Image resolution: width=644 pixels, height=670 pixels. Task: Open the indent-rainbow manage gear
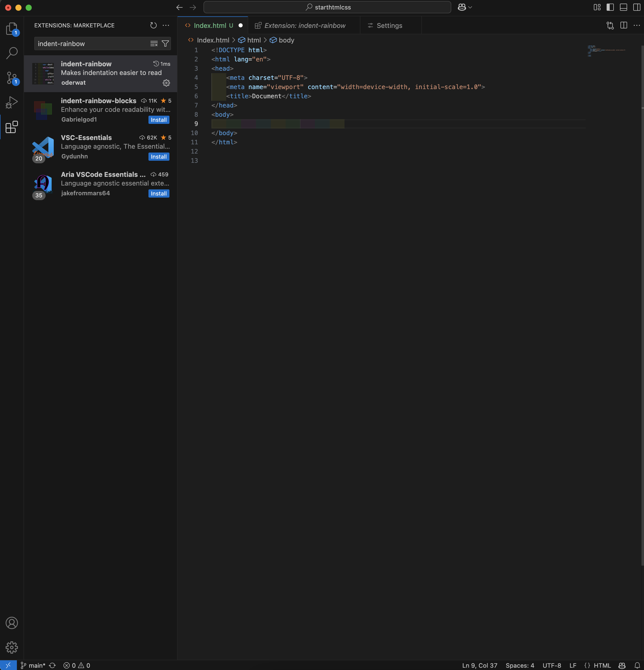(166, 83)
